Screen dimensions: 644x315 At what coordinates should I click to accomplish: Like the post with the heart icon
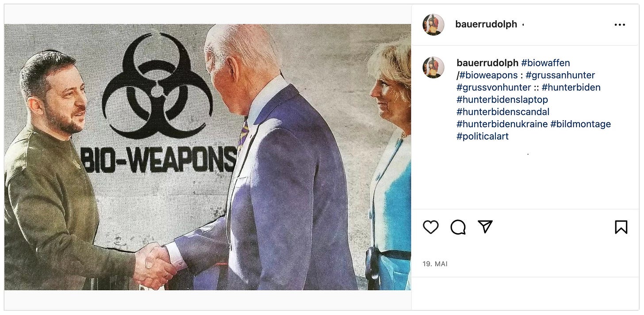pyautogui.click(x=430, y=227)
